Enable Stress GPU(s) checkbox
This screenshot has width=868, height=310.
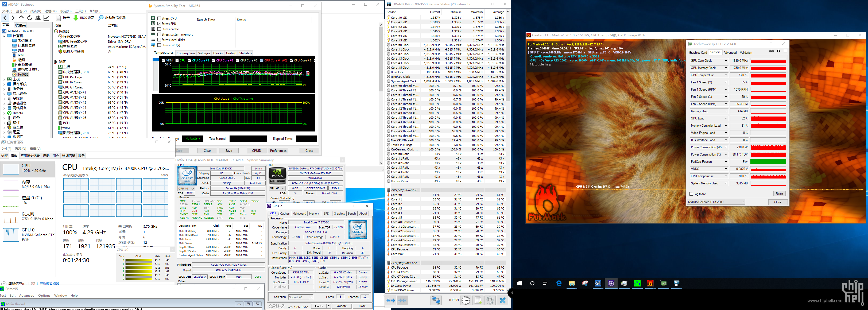[159, 45]
